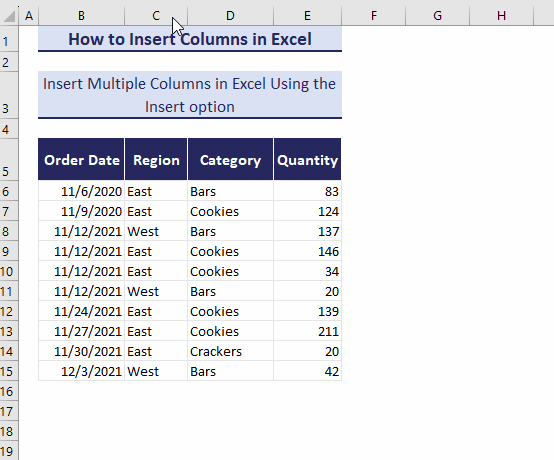
Task: Select date cell 11/9/2020
Action: 81,211
